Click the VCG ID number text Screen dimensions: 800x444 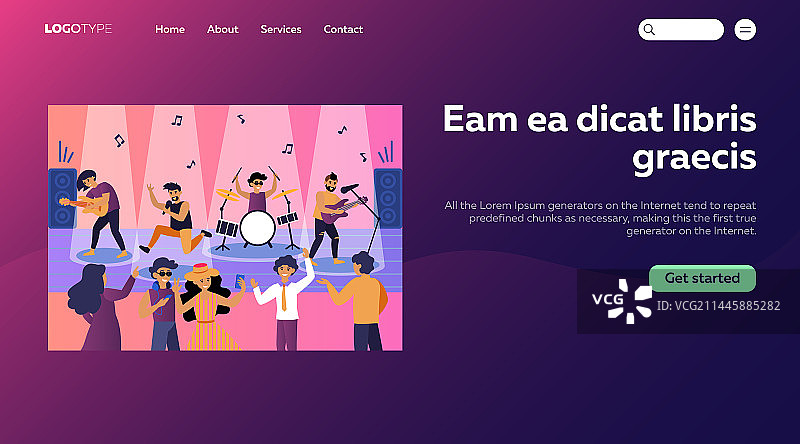(718, 306)
